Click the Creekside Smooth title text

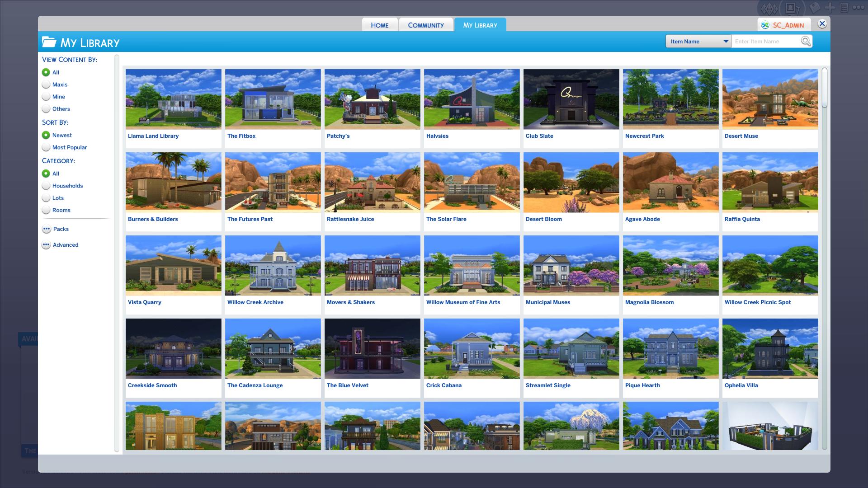pyautogui.click(x=152, y=385)
